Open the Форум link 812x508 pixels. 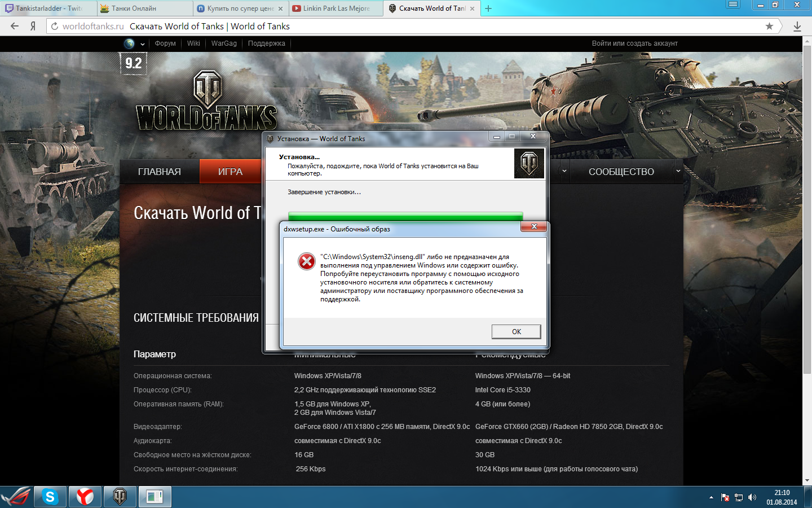tap(165, 43)
